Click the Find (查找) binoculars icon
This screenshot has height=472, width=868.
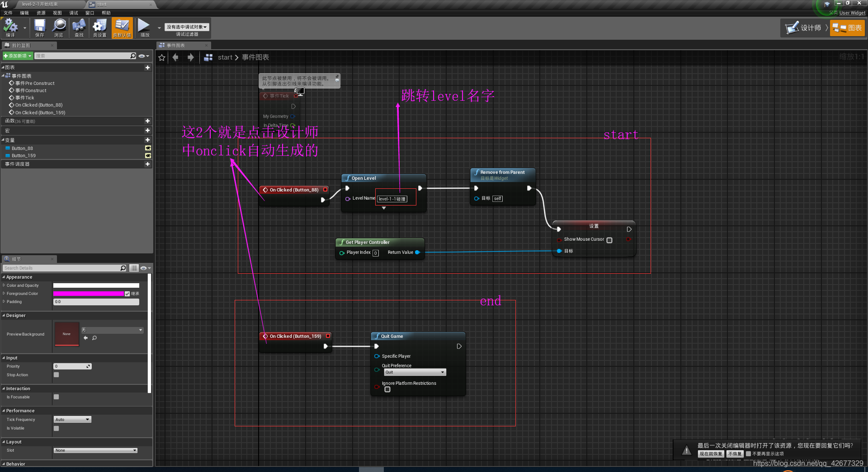click(79, 28)
